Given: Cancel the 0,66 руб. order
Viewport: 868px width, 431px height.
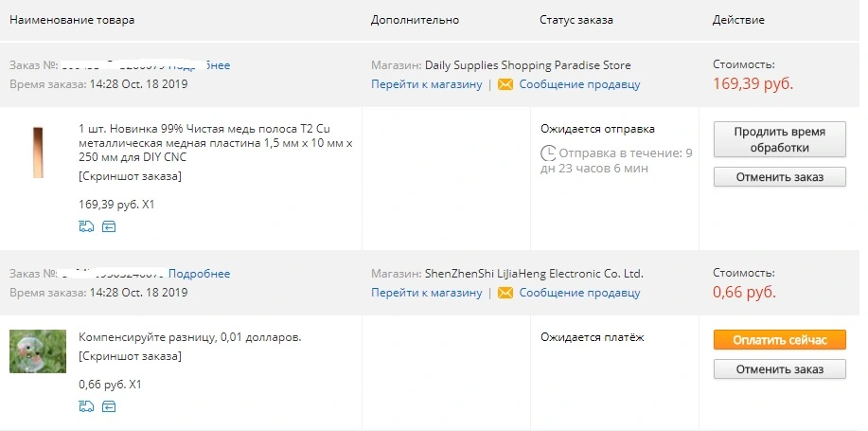Looking at the screenshot, I should 779,368.
